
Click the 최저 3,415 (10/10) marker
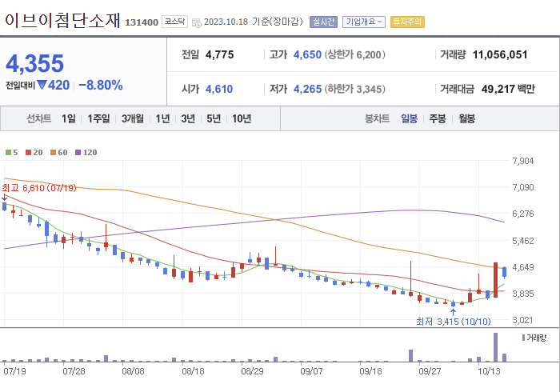454,322
